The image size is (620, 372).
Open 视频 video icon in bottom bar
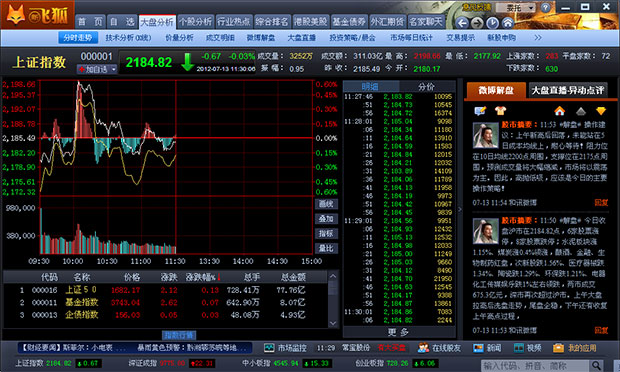(518, 348)
